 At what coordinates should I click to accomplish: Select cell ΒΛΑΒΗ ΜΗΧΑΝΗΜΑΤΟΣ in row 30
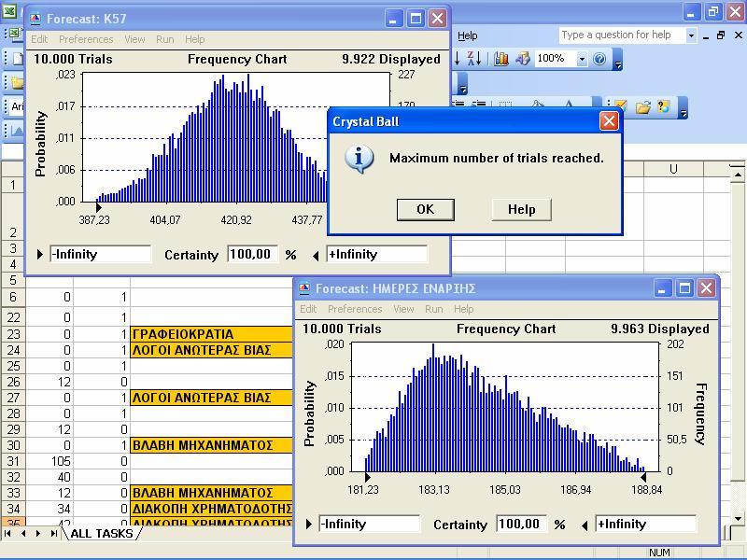pos(212,445)
